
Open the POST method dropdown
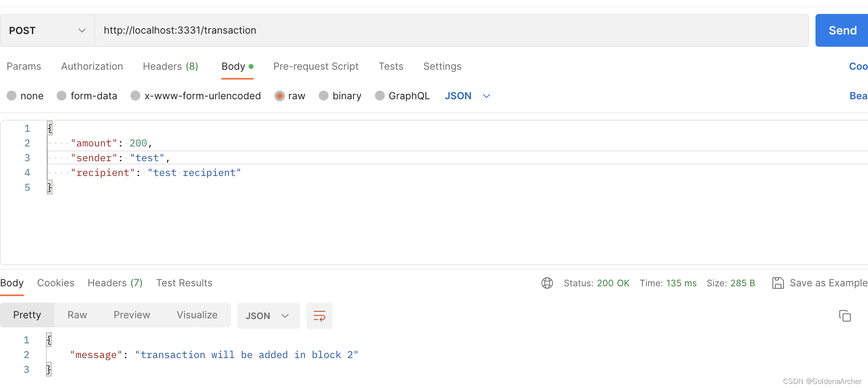pos(47,30)
